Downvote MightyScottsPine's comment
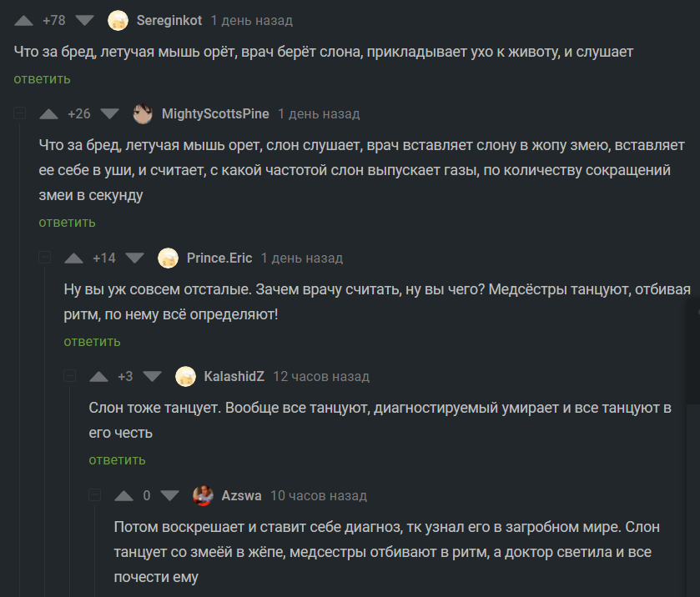 coord(111,113)
